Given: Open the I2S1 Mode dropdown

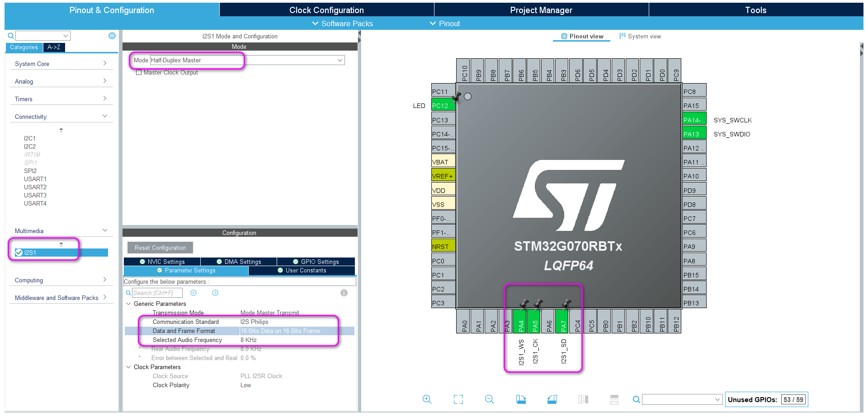Looking at the screenshot, I should point(340,60).
